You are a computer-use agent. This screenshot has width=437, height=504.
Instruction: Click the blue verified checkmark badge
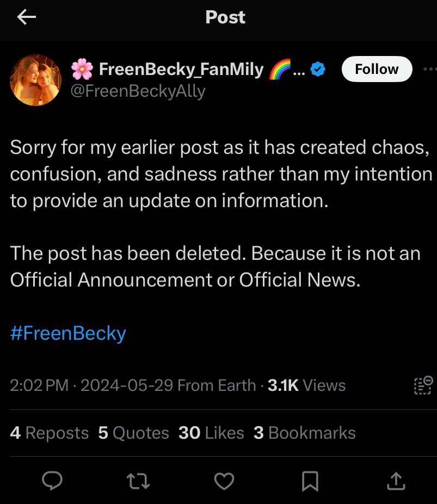pyautogui.click(x=318, y=69)
